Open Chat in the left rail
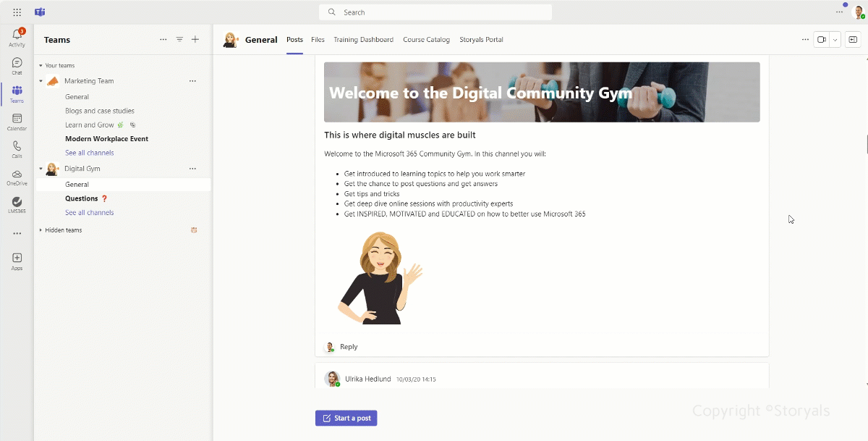The image size is (868, 441). pos(17,66)
